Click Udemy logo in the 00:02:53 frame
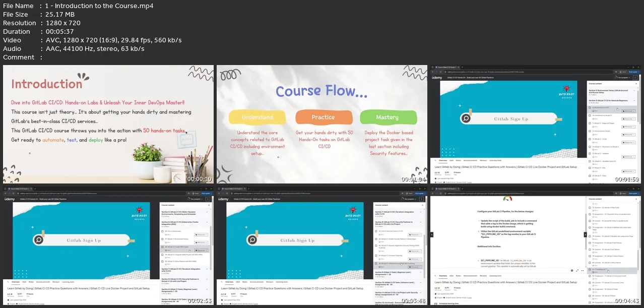This screenshot has width=644, height=308. pos(10,199)
